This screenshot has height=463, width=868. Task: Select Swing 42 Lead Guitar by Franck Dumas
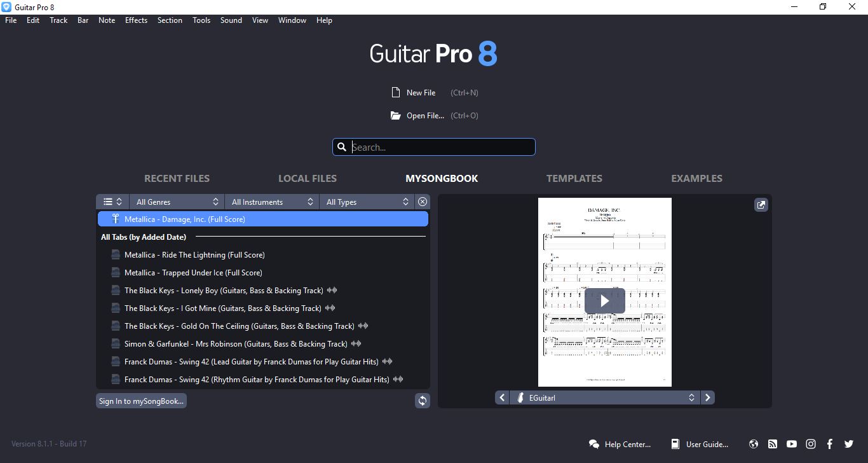click(x=263, y=361)
